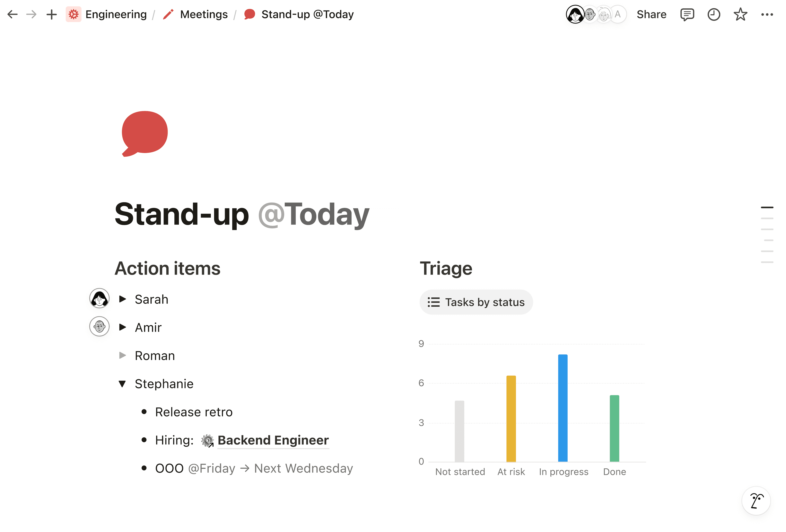Viewport: 786px width, 532px height.
Task: Click the first table-of-contents marker line
Action: point(767,207)
